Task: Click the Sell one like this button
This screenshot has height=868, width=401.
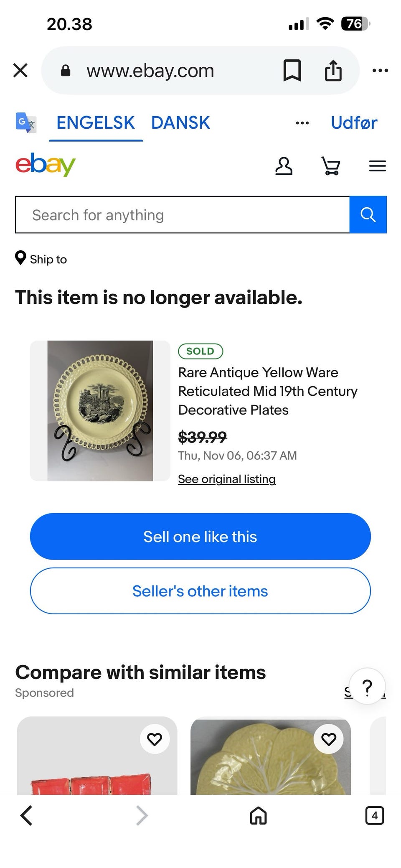Action: point(200,537)
